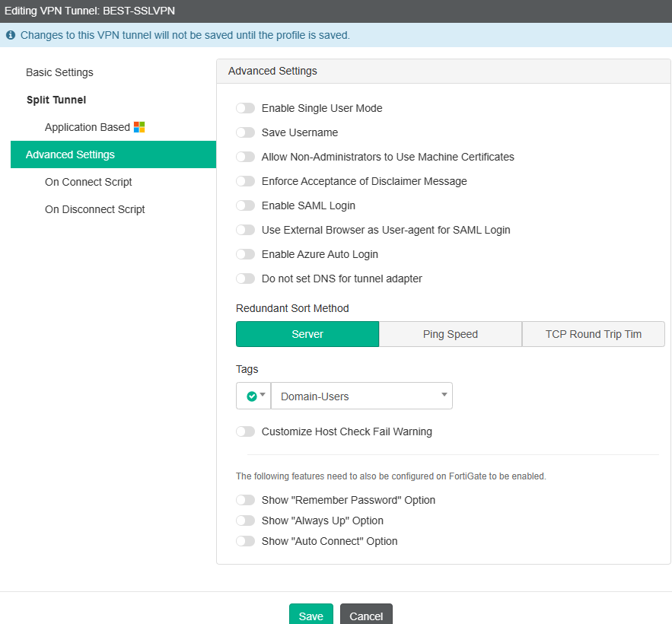
Task: Cancel editing the VPN tunnel
Action: coord(366,616)
